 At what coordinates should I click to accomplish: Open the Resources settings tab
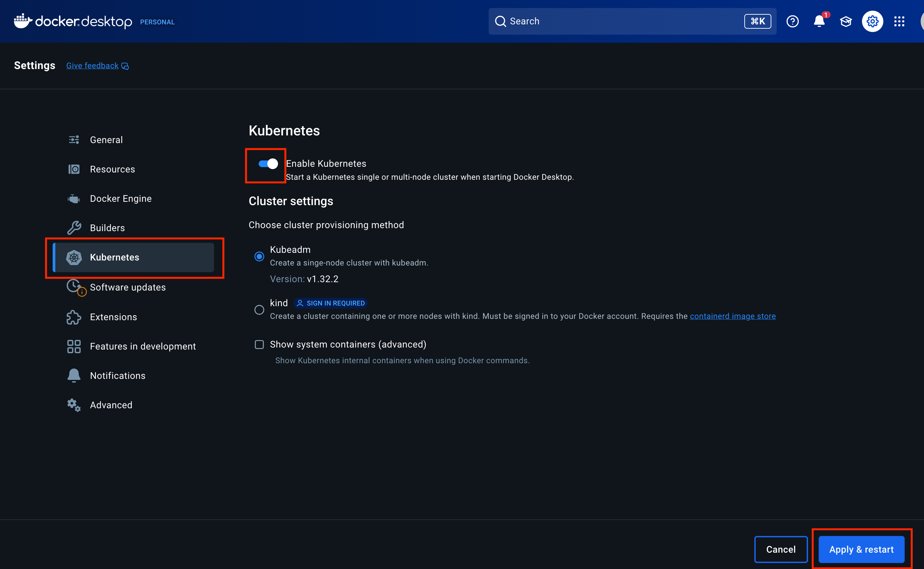tap(134, 169)
